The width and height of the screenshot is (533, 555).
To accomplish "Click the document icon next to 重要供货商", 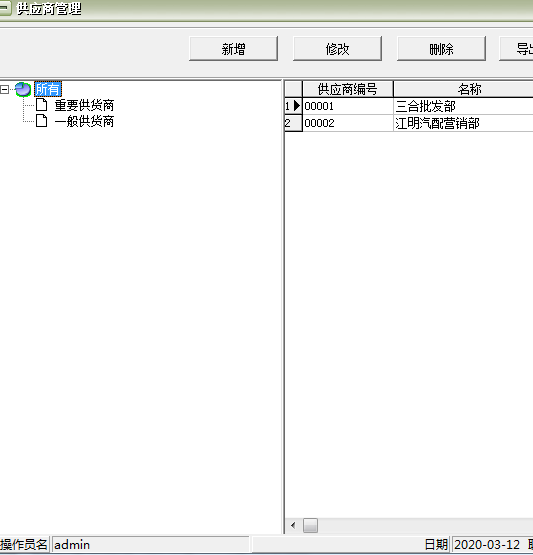I will pos(41,105).
